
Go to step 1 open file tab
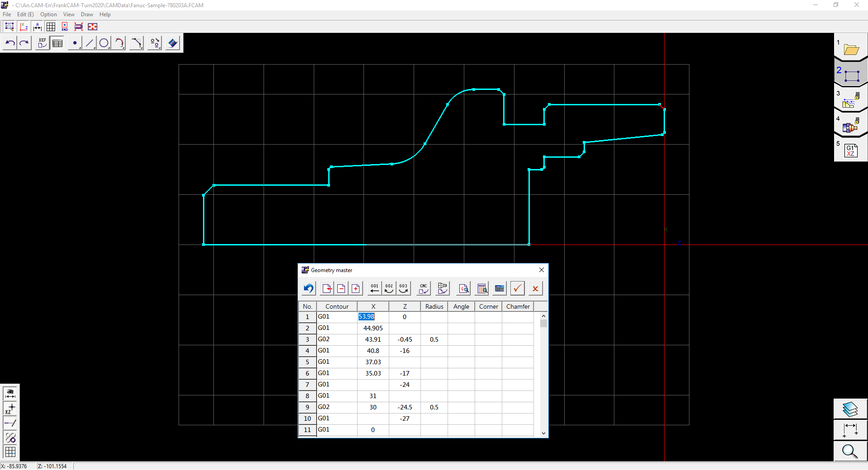click(851, 47)
